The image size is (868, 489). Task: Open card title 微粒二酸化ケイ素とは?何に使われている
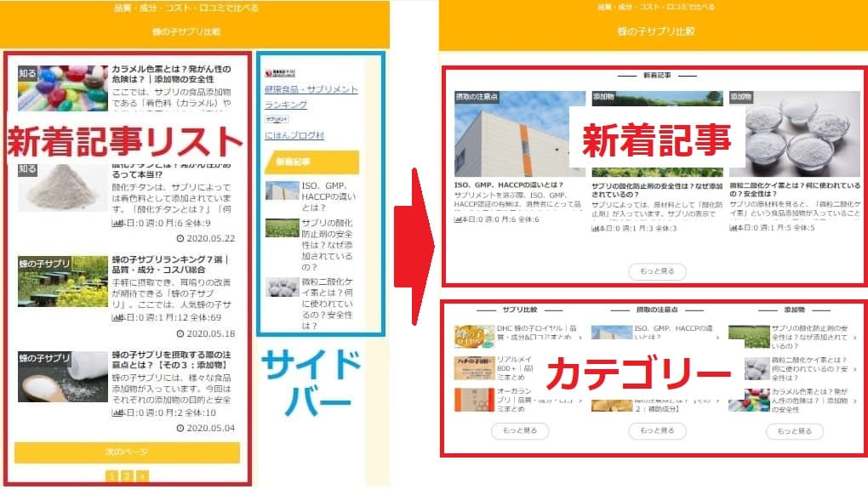click(x=795, y=190)
